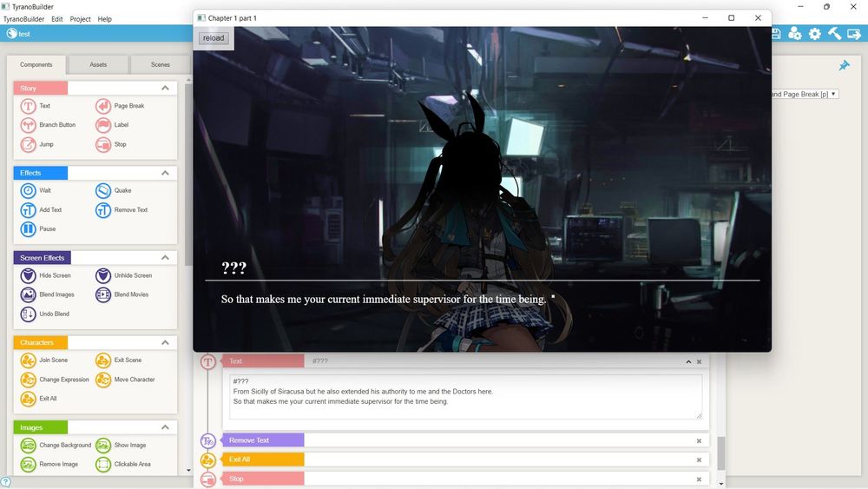Select the Label component
Screen dimensions: 868x489
point(112,125)
